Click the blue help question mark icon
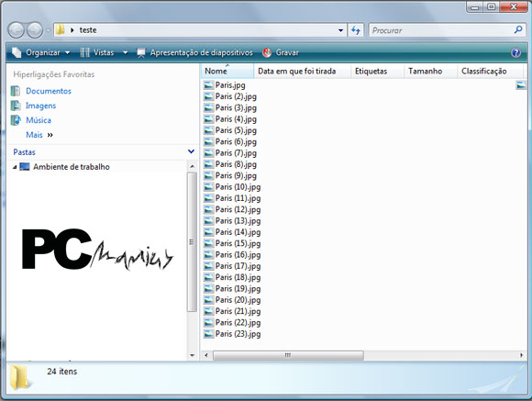Screen dimensions: 532x401 point(515,52)
